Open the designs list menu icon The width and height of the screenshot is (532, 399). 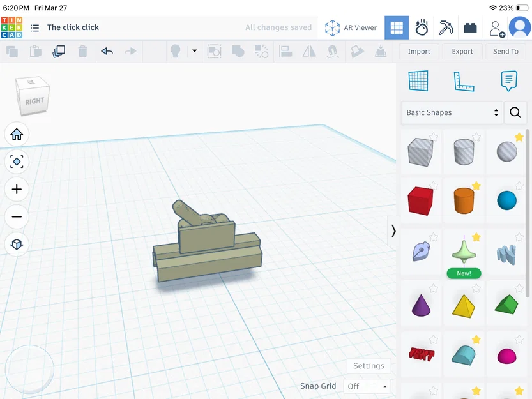(x=35, y=28)
